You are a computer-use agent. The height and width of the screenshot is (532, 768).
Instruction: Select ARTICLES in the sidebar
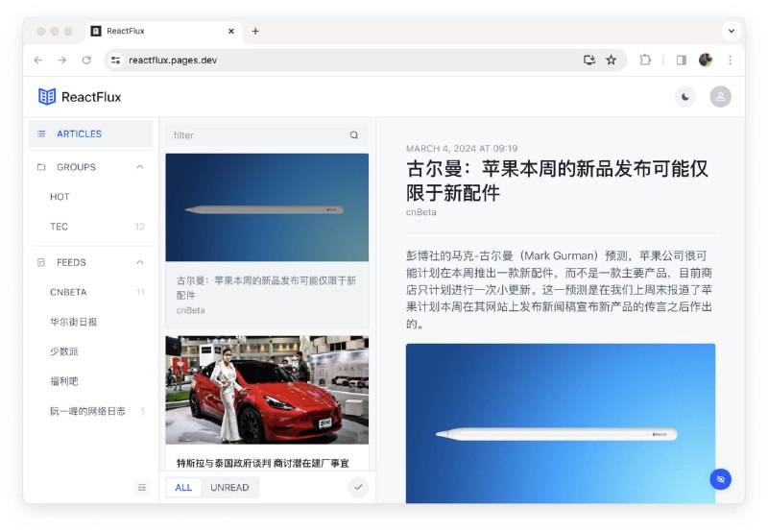79,133
